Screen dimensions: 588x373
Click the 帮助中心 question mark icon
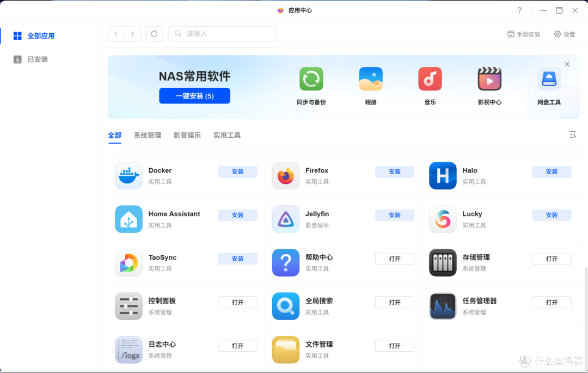(x=286, y=262)
